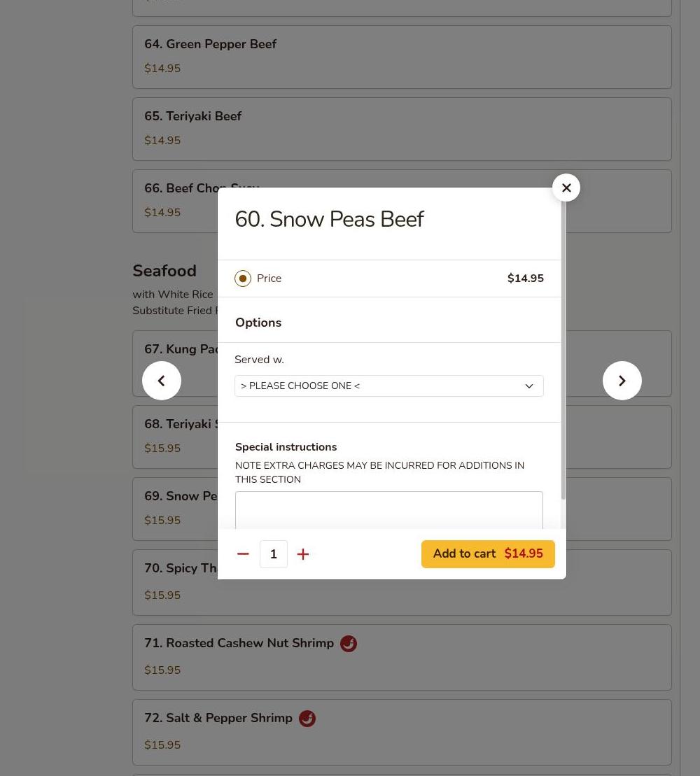Click the dialog's vertical scrollbar

pos(563,350)
